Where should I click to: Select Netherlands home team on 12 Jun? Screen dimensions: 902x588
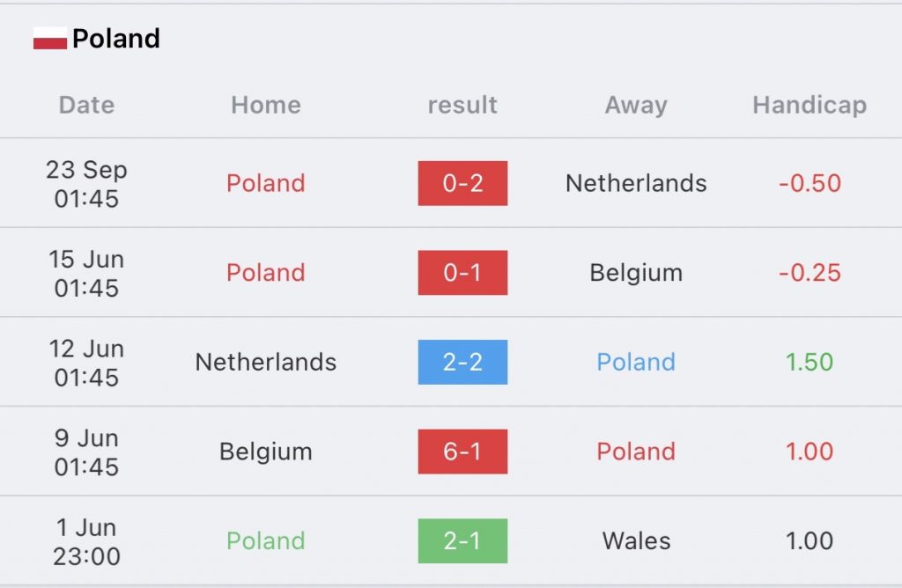(266, 362)
